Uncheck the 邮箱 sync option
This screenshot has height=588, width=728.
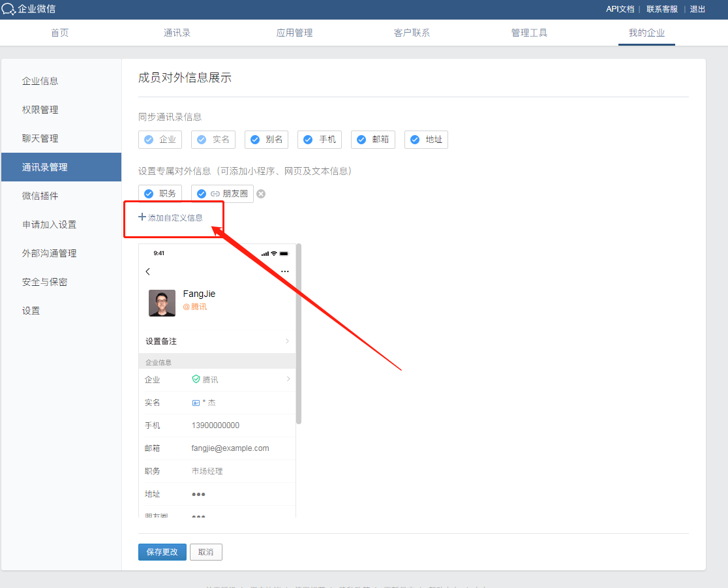click(361, 140)
